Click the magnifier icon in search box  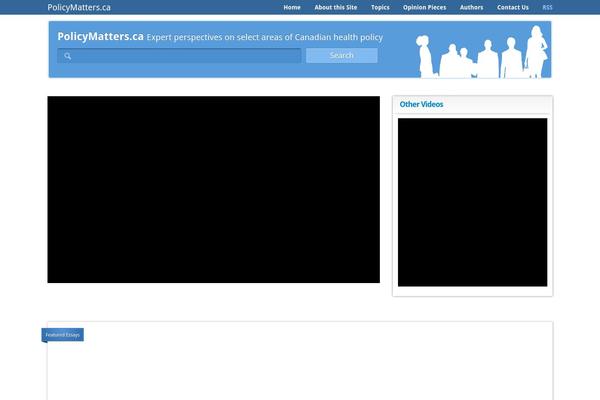(68, 56)
